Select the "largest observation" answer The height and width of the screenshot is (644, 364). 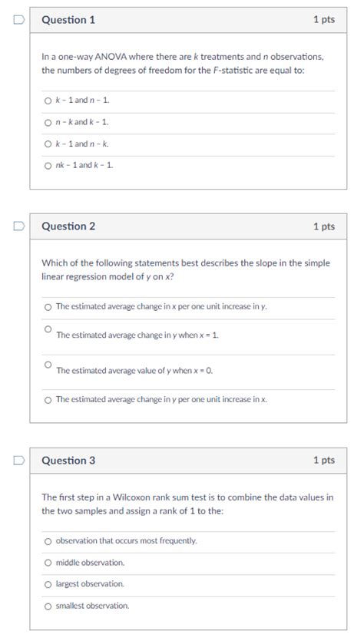pos(48,584)
